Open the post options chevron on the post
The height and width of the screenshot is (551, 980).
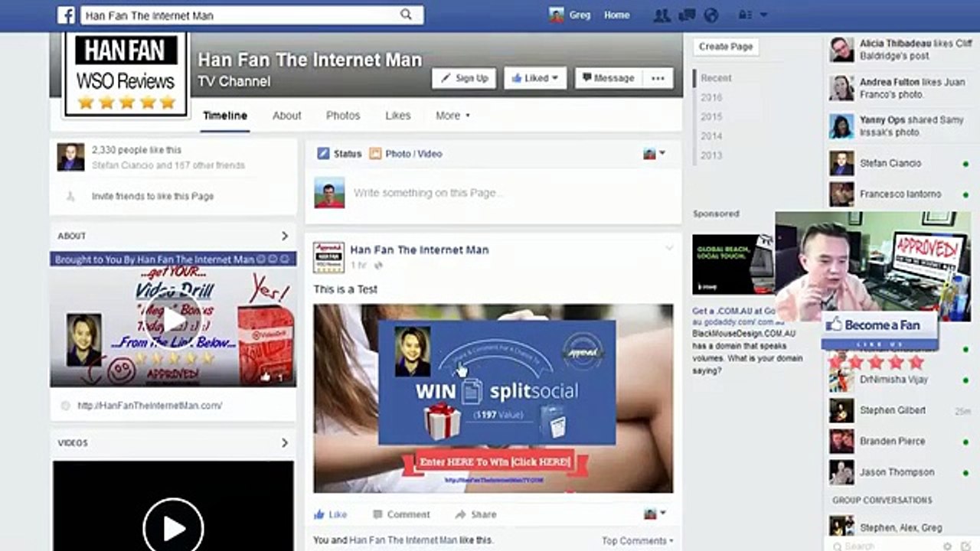tap(669, 248)
